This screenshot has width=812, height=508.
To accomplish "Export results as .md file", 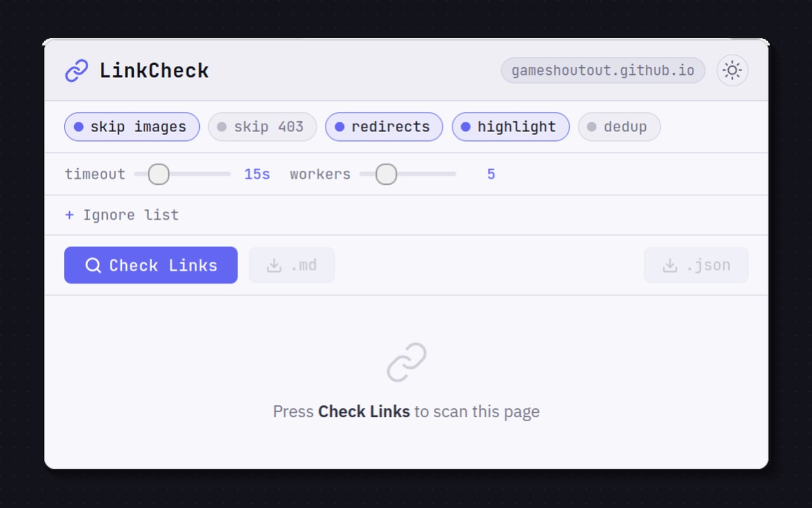I will tap(292, 265).
